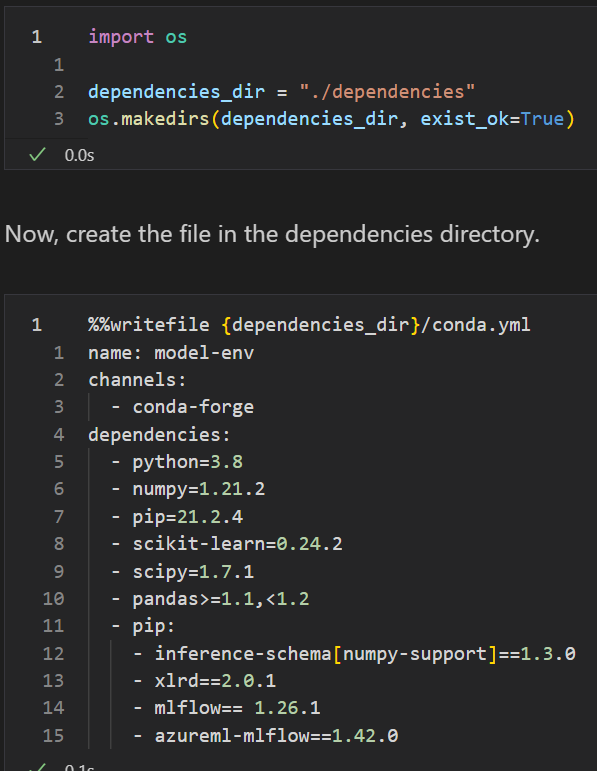Click the scikit-learn=0.24.2 dependency line
The image size is (597, 771).
(238, 544)
